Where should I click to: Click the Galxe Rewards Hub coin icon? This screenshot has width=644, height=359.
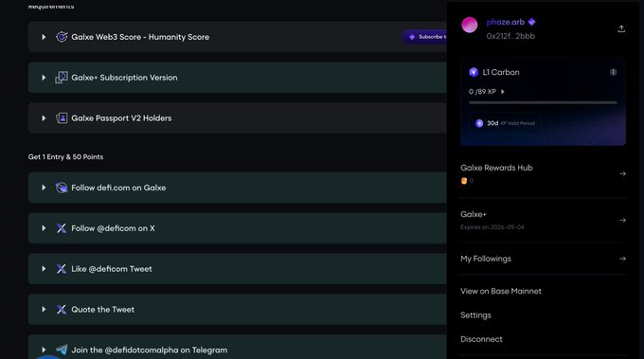tap(464, 181)
